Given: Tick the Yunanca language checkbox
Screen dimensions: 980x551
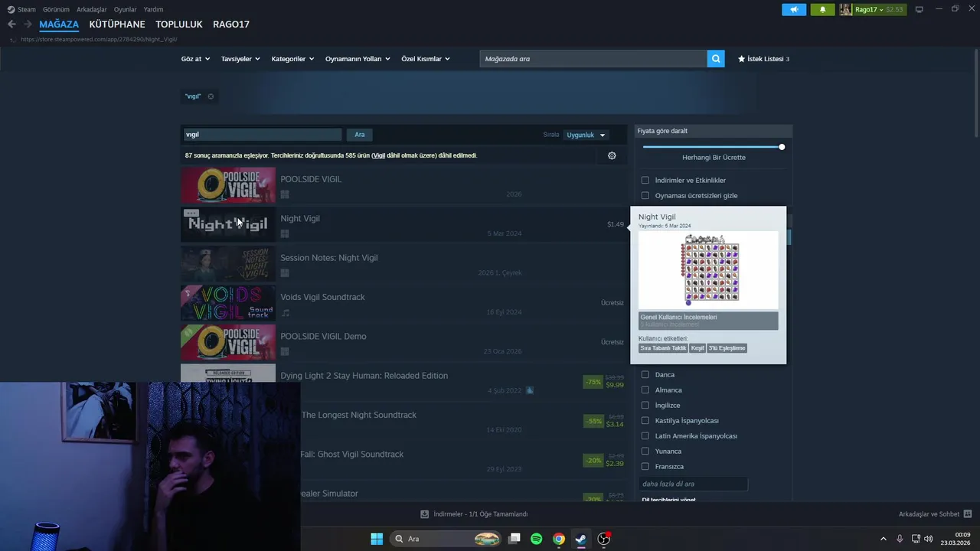Looking at the screenshot, I should pyautogui.click(x=645, y=452).
